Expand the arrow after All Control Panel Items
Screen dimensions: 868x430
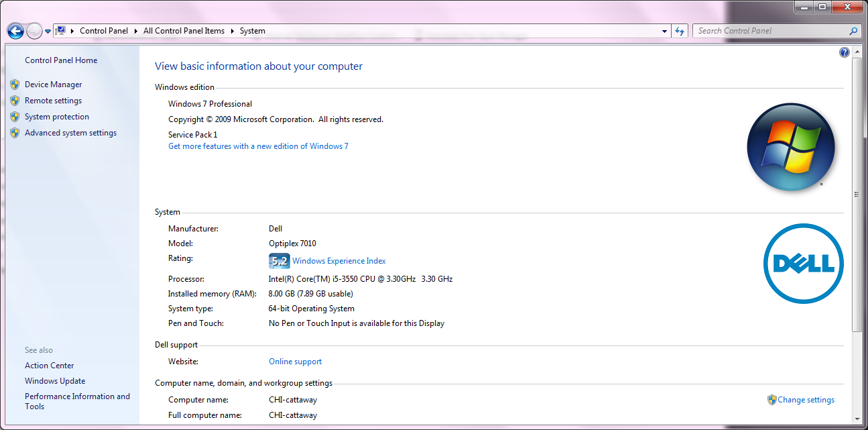click(x=233, y=31)
